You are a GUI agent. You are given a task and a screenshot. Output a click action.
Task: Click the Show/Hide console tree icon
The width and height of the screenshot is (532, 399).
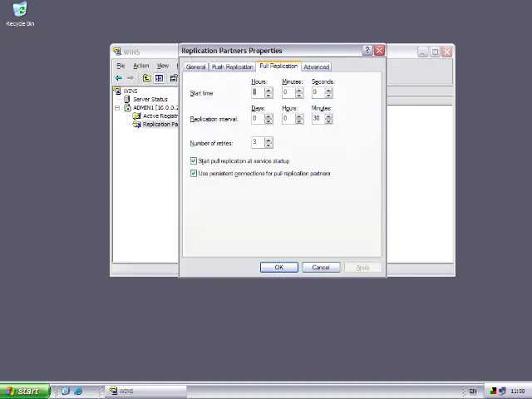coord(159,78)
